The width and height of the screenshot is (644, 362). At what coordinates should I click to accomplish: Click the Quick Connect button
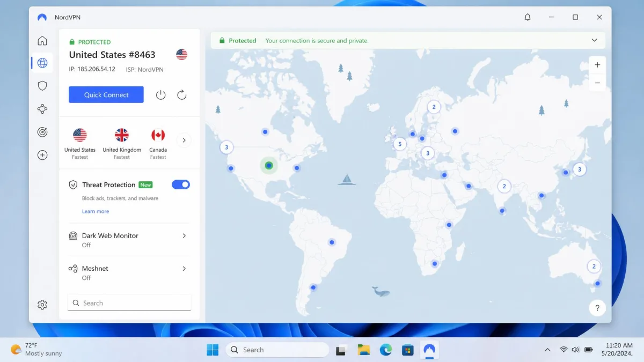(106, 94)
